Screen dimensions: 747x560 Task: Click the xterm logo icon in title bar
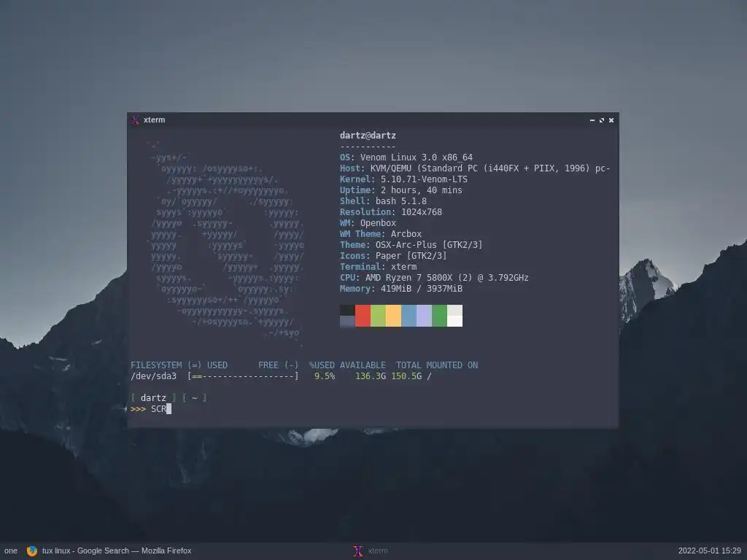(x=135, y=120)
